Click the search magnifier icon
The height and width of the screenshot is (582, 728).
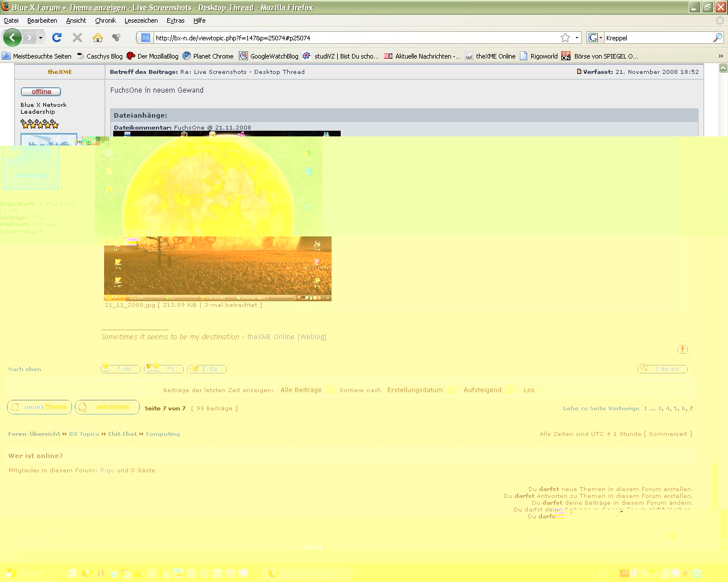coord(718,38)
